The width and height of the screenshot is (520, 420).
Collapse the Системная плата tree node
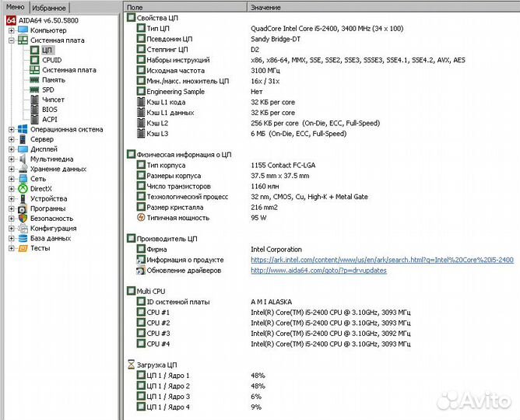click(11, 40)
